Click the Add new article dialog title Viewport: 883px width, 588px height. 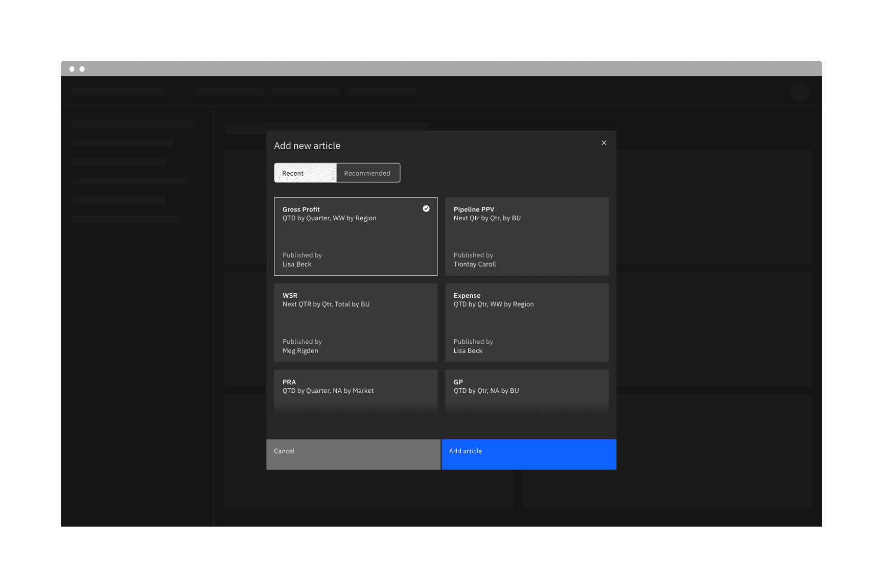click(x=307, y=146)
